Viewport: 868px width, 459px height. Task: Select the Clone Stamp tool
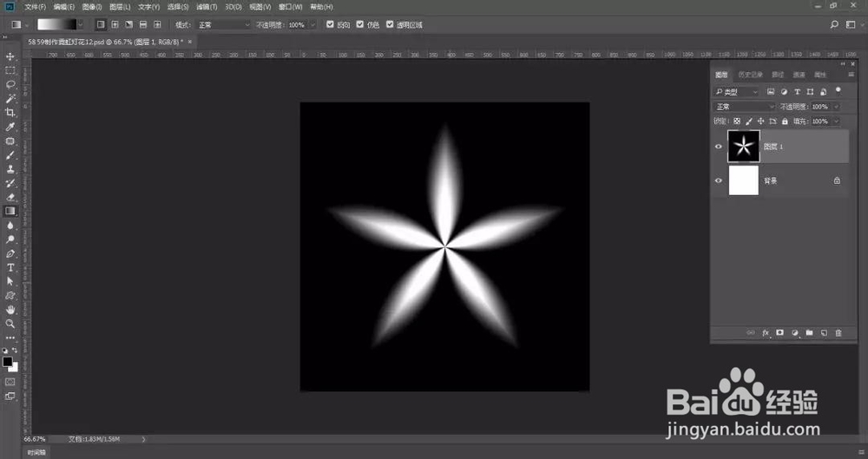click(10, 169)
